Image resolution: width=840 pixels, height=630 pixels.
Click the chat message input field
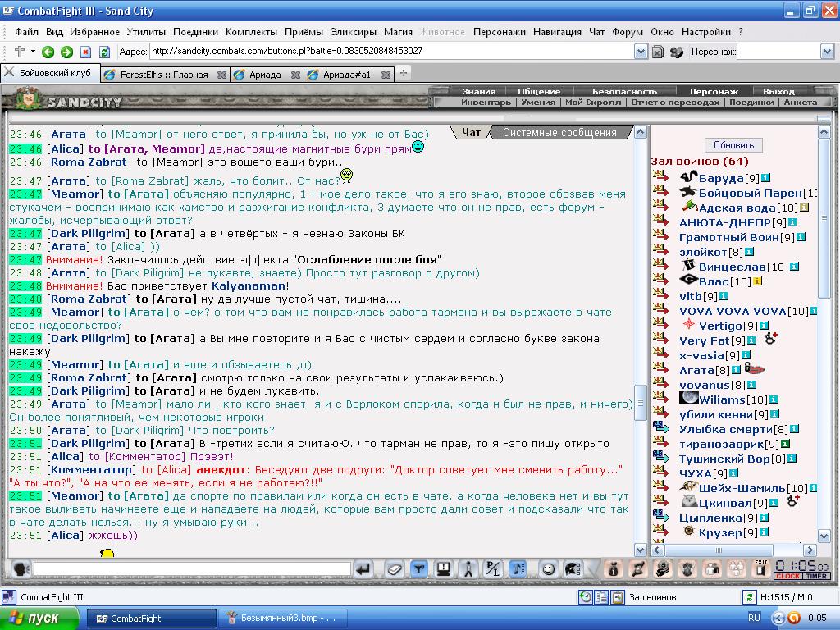(x=192, y=569)
